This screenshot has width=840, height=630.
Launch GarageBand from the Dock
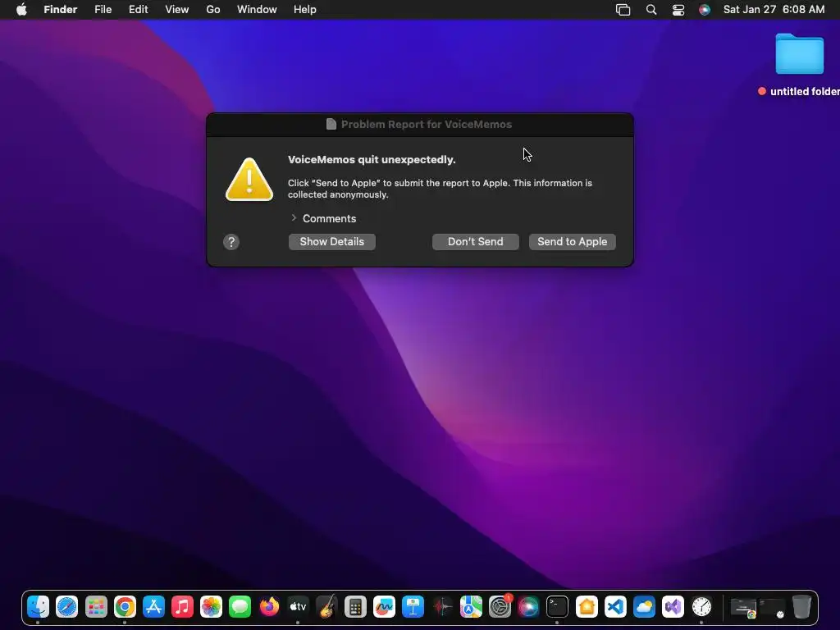pyautogui.click(x=326, y=607)
